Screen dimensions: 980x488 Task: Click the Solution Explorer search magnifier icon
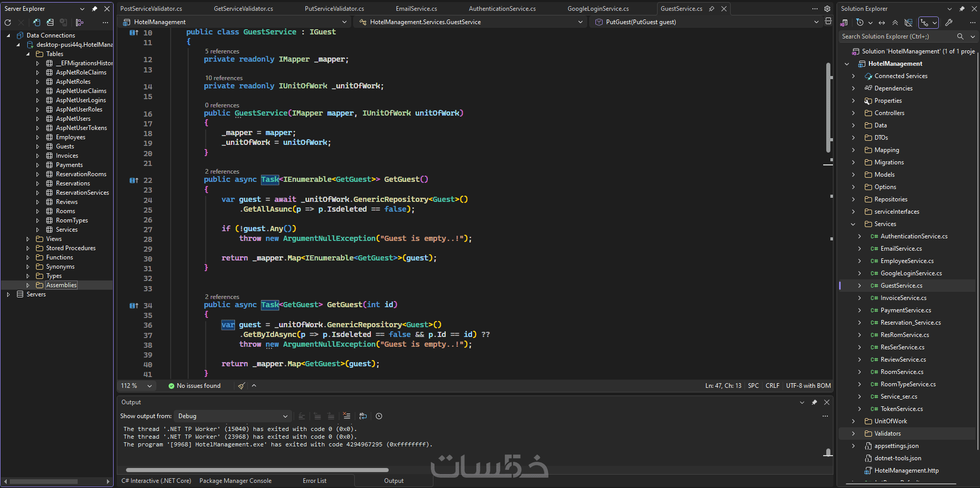(x=960, y=36)
